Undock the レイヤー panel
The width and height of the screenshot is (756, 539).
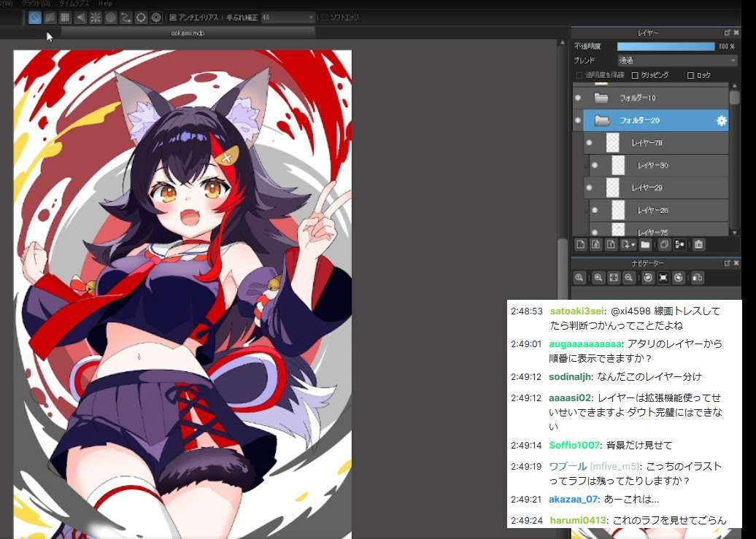(727, 33)
